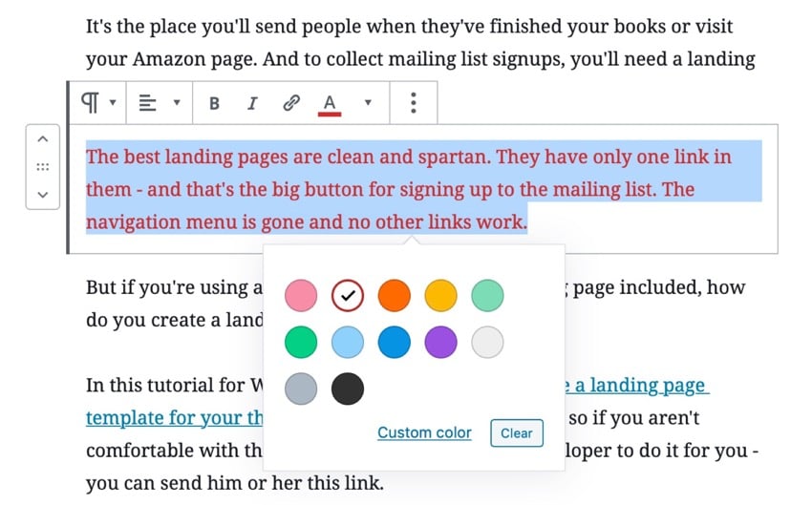812x505 pixels.
Task: Click the paragraph block type icon
Action: [90, 102]
